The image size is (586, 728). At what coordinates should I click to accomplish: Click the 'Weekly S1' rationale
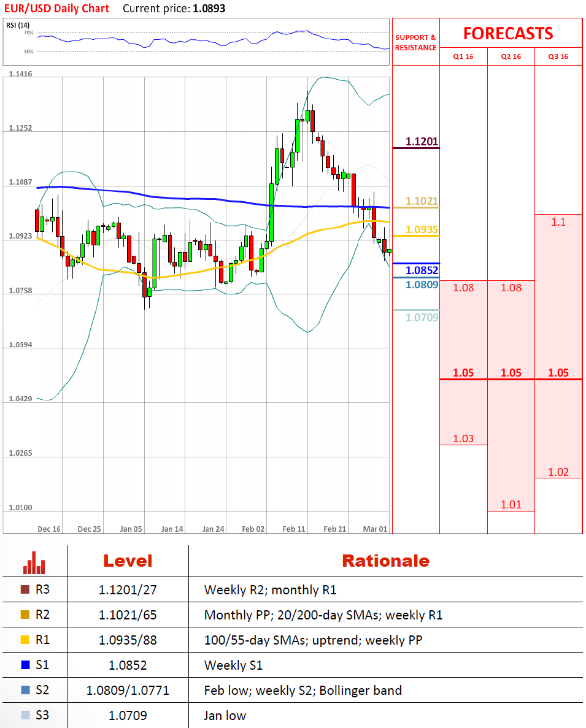point(233,665)
